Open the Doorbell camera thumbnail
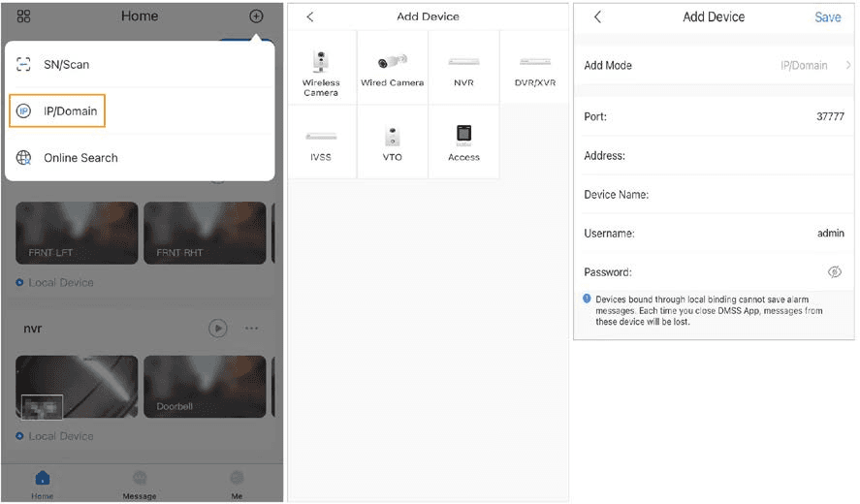The width and height of the screenshot is (860, 504). click(x=206, y=387)
